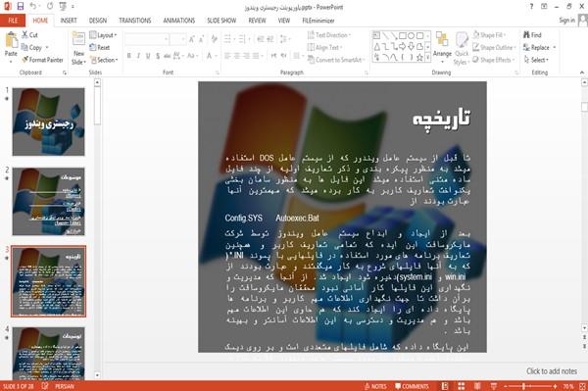Click the Replace command

pyautogui.click(x=536, y=47)
